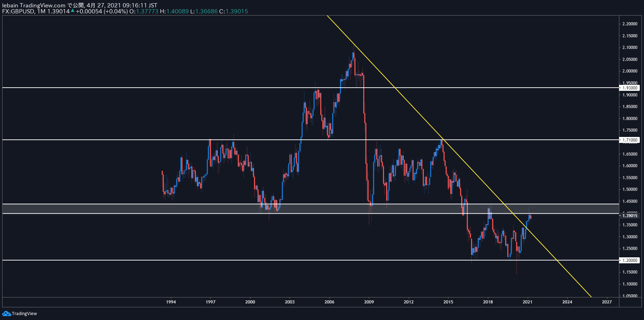Screen dimensions: 644x320
Task: Click the 2012 label on the time axis
Action: 409,302
